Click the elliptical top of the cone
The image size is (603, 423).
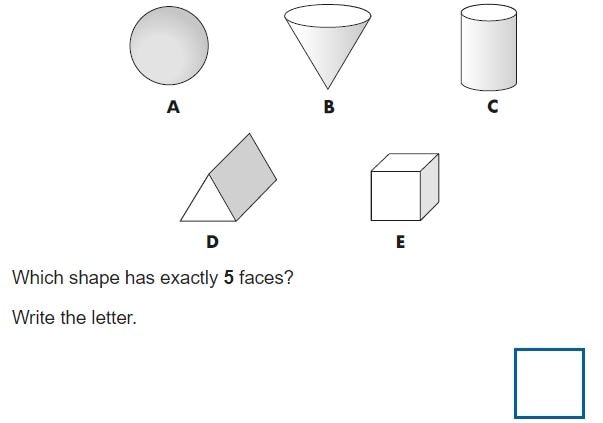[328, 16]
